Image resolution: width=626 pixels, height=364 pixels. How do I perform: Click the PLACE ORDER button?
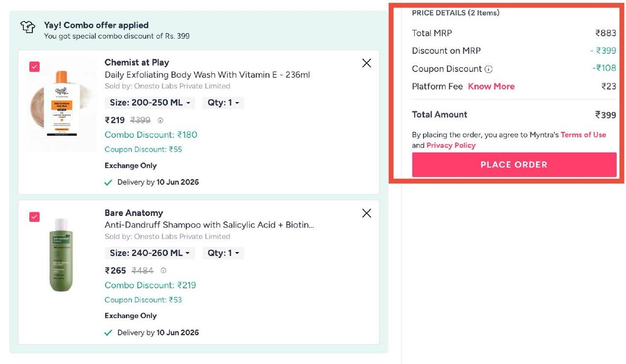tap(514, 165)
